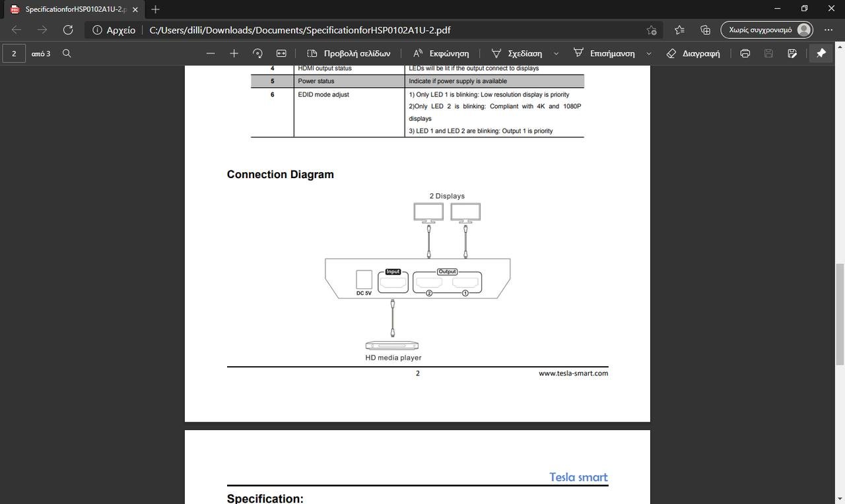Click the page number input field
This screenshot has width=845, height=504.
pos(14,53)
